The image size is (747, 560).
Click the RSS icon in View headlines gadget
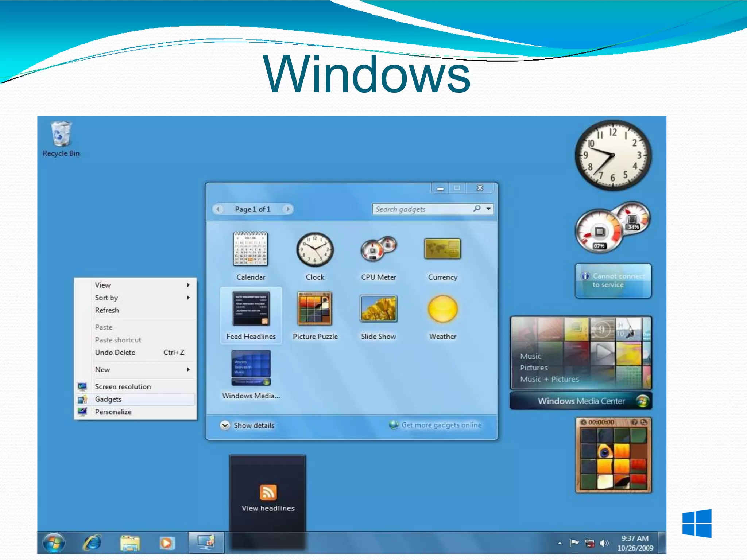click(268, 492)
